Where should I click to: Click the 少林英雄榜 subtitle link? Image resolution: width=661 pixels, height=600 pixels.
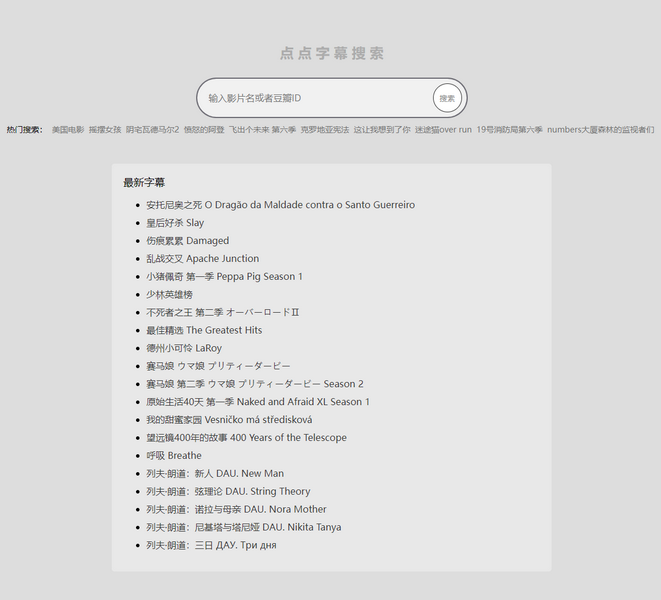pyautogui.click(x=169, y=295)
